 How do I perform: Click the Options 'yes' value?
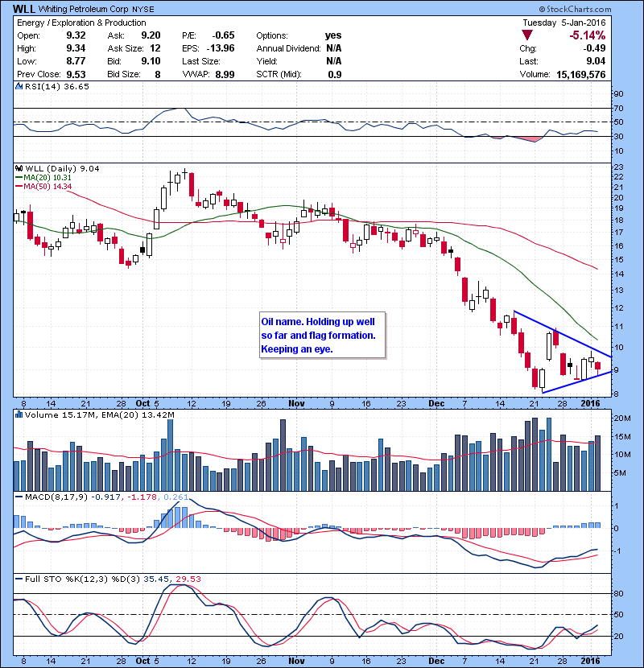point(333,35)
